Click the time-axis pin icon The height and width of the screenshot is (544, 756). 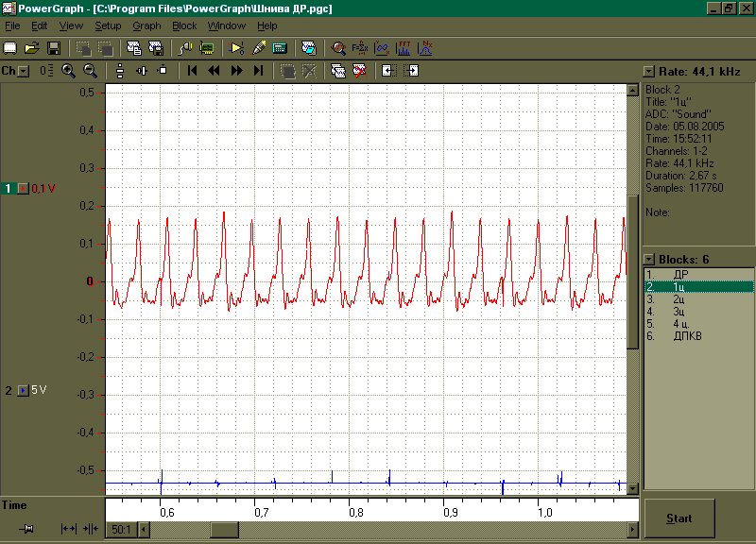coord(27,529)
